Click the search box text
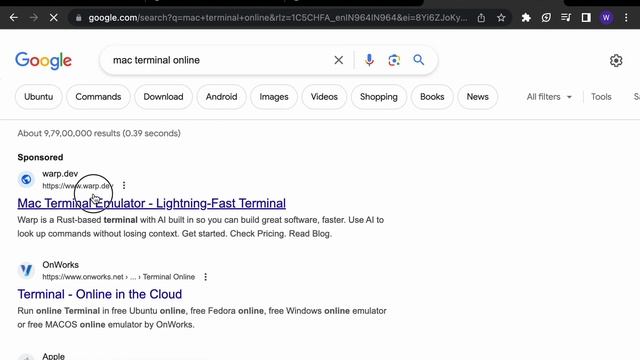 coord(156,60)
